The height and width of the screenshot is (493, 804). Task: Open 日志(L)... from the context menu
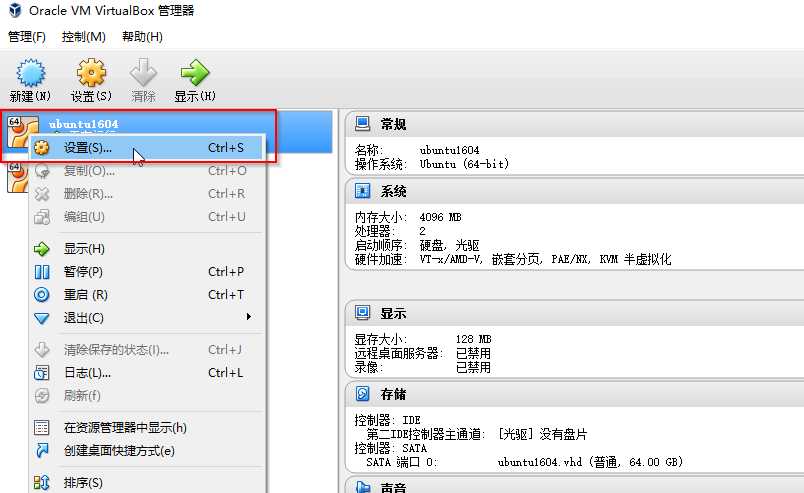point(147,373)
